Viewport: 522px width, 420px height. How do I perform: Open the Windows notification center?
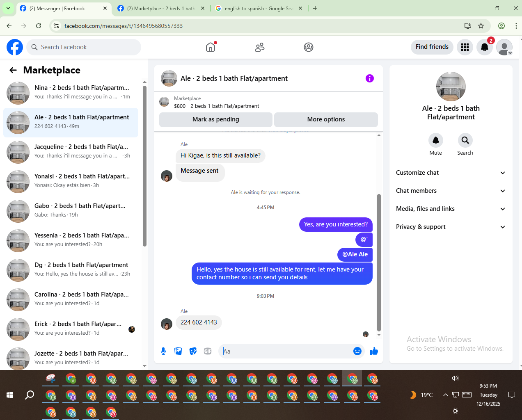[x=512, y=395]
